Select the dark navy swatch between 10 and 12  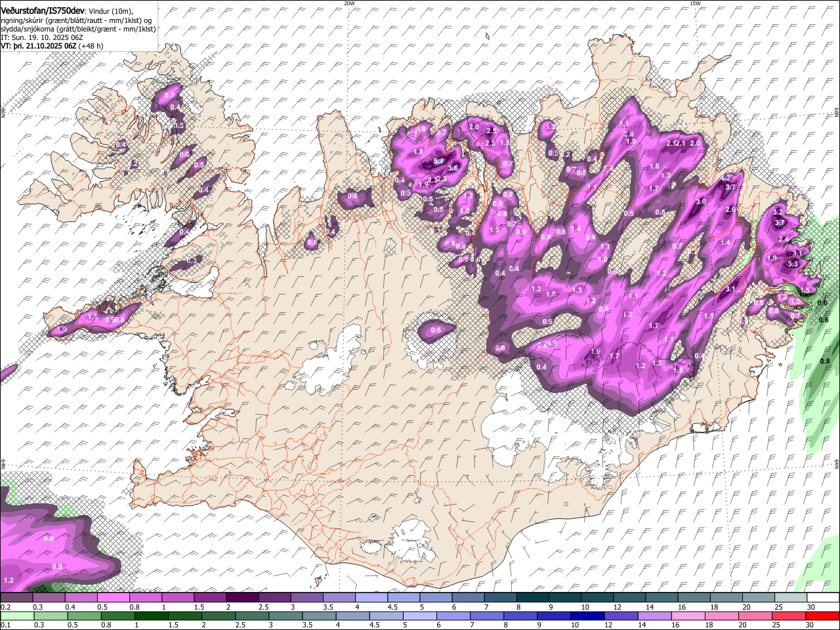point(587,616)
